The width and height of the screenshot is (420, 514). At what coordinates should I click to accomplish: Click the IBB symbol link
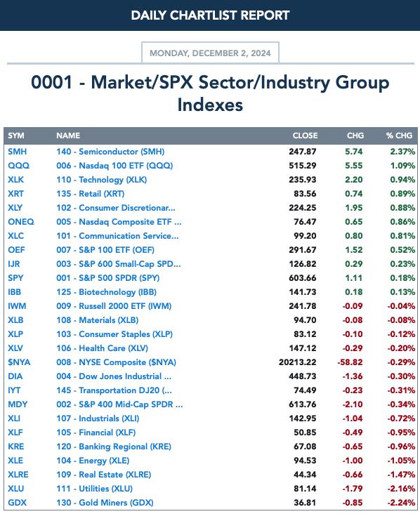click(x=15, y=292)
